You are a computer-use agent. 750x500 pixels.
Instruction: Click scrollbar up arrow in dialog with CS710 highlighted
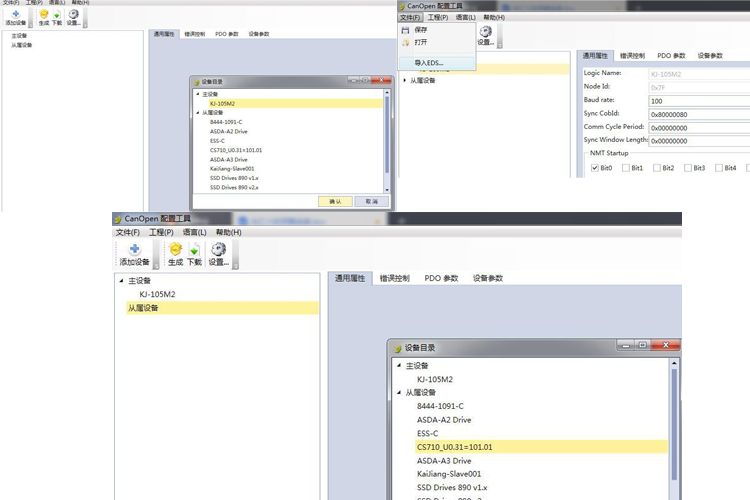point(674,363)
